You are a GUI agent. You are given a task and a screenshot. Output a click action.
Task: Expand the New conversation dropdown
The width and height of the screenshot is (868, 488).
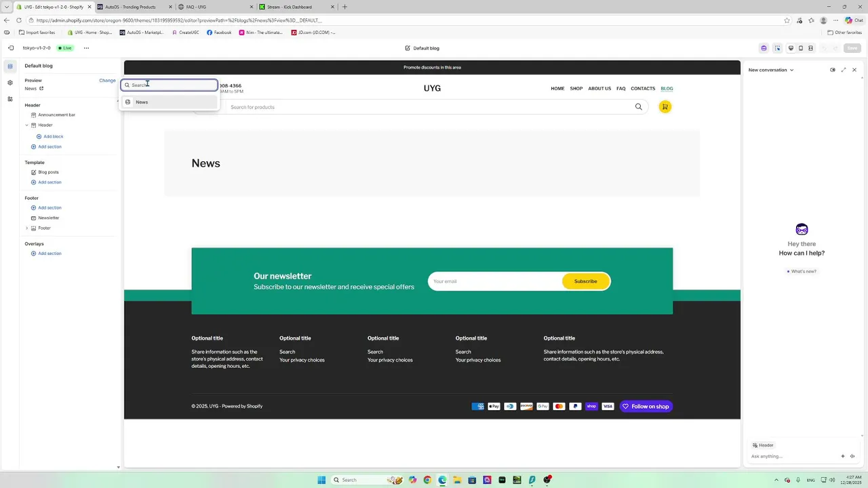point(771,70)
